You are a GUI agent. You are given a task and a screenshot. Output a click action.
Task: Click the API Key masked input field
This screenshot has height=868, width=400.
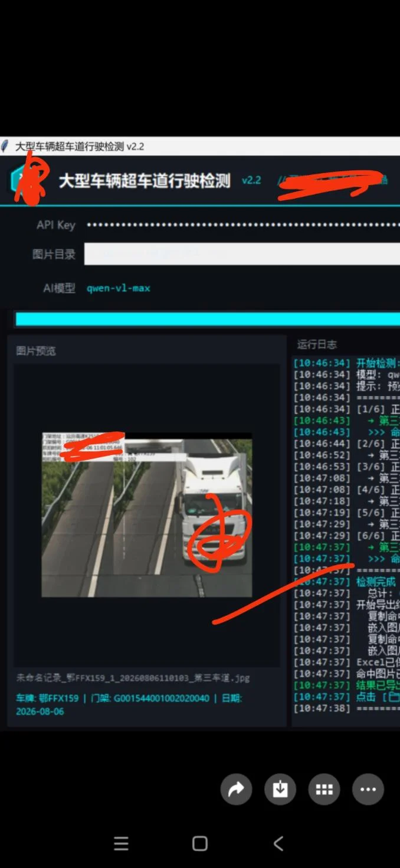click(242, 225)
